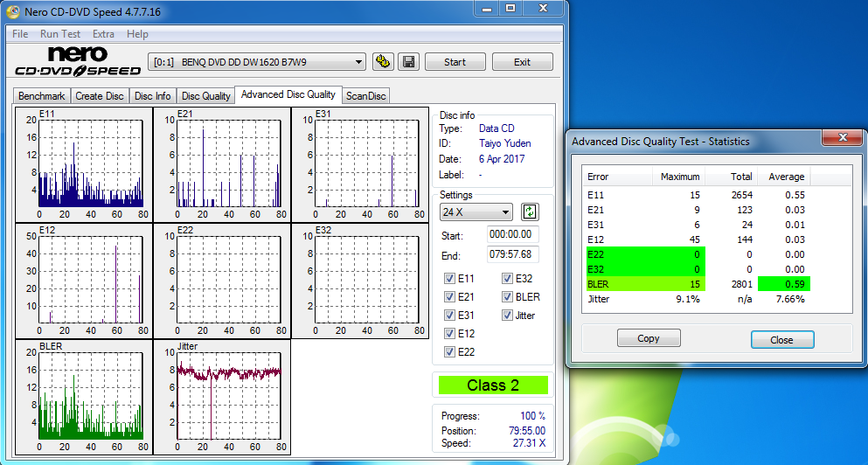
Task: Toggle the E31 checkbox
Action: (449, 316)
